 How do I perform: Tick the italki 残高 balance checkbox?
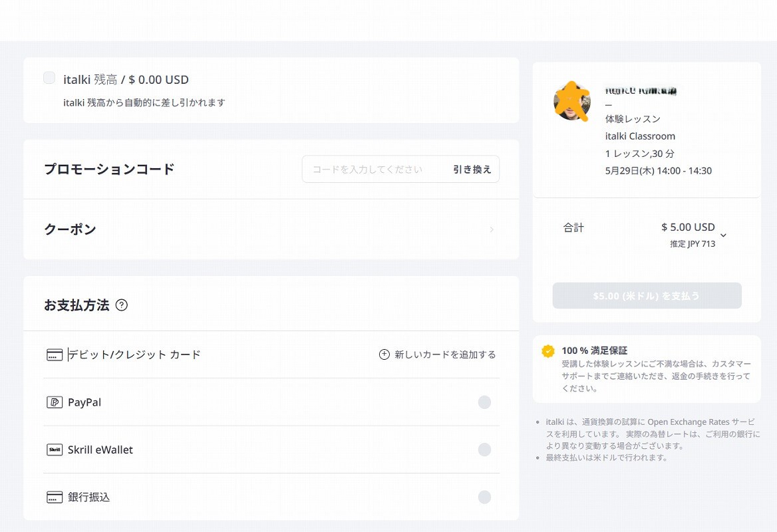pyautogui.click(x=49, y=78)
